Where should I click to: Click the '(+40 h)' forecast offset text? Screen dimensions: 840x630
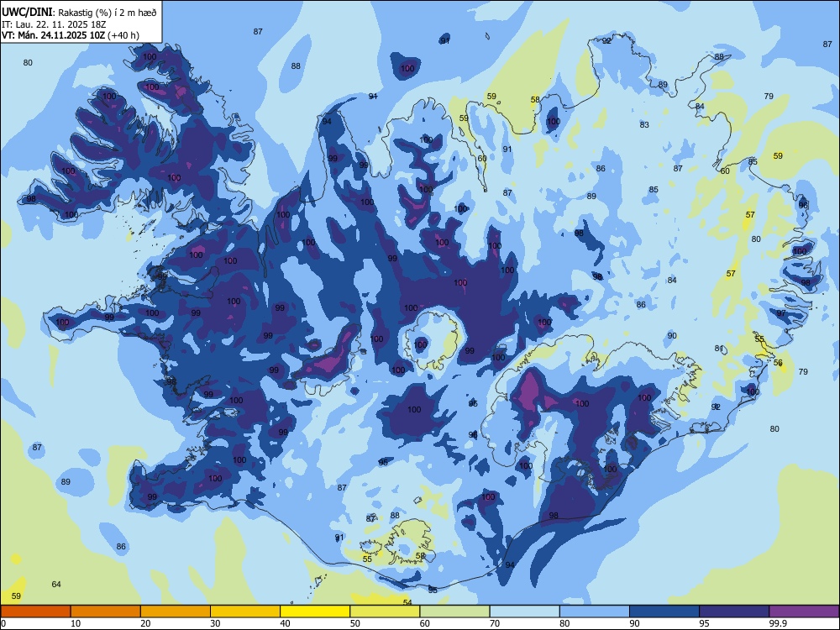click(123, 35)
